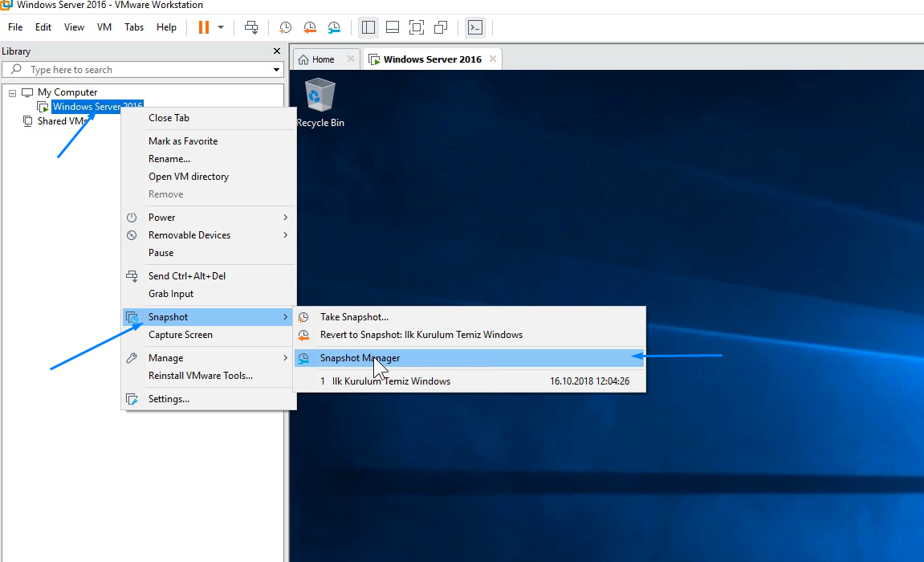
Task: Expand the Removable Devices submenu
Action: coord(209,235)
